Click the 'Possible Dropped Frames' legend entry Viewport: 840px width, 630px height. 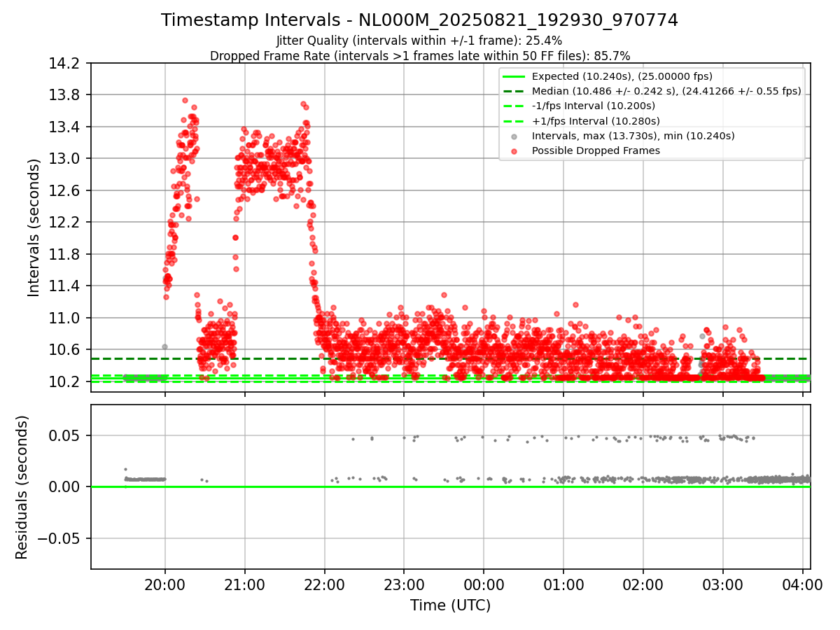[596, 150]
